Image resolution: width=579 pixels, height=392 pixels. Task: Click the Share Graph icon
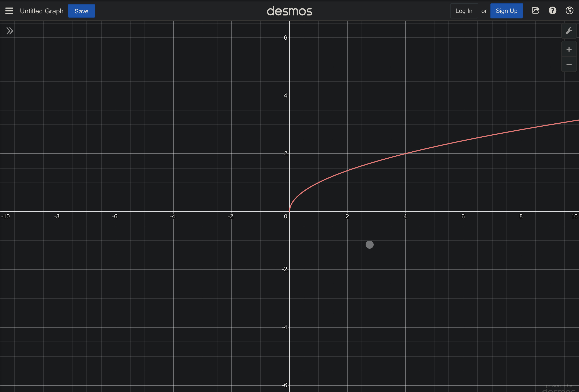[535, 10]
